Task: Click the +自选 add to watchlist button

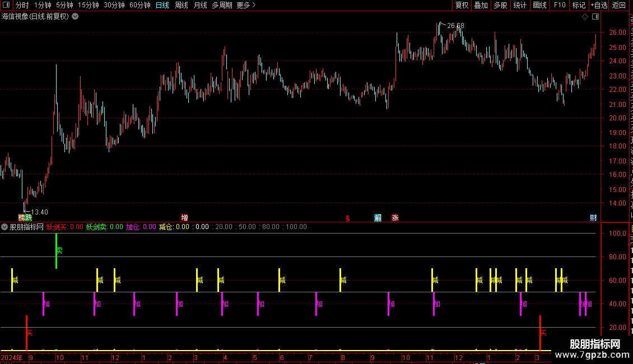Action: [x=599, y=5]
